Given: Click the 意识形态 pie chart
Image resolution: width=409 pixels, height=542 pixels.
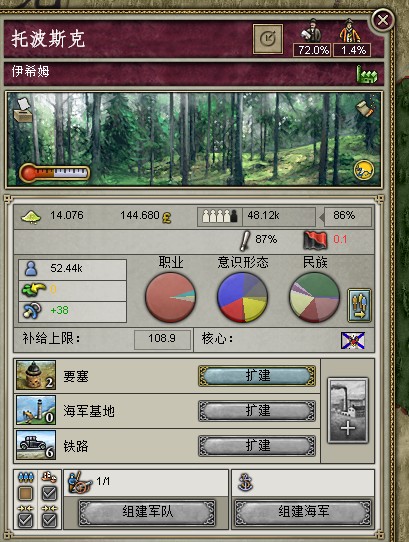Looking at the screenshot, I should pos(242,297).
